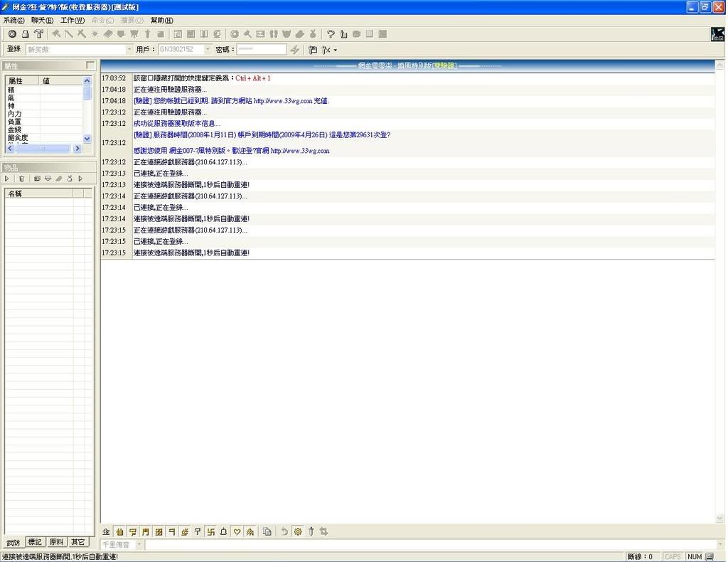728x562 pixels.
Task: Expand the 用戶 account dropdown
Action: click(x=208, y=50)
